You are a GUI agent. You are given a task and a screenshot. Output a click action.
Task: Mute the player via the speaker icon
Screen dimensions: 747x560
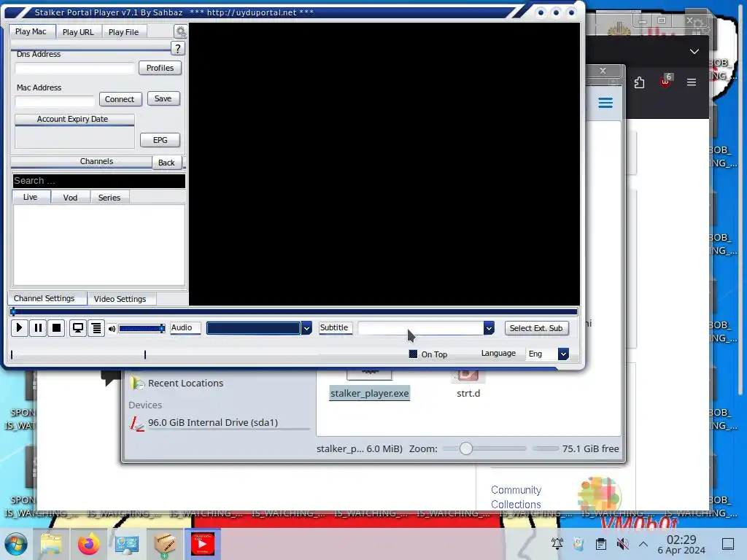[112, 329]
